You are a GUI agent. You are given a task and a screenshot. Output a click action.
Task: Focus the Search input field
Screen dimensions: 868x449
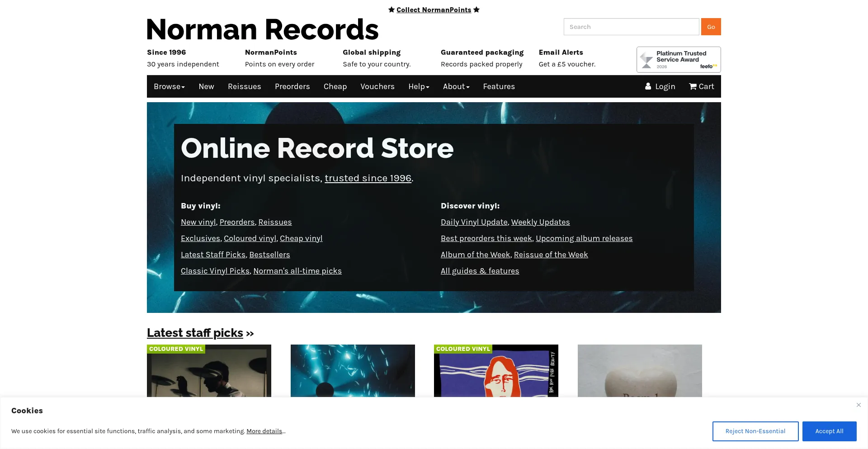[632, 27]
